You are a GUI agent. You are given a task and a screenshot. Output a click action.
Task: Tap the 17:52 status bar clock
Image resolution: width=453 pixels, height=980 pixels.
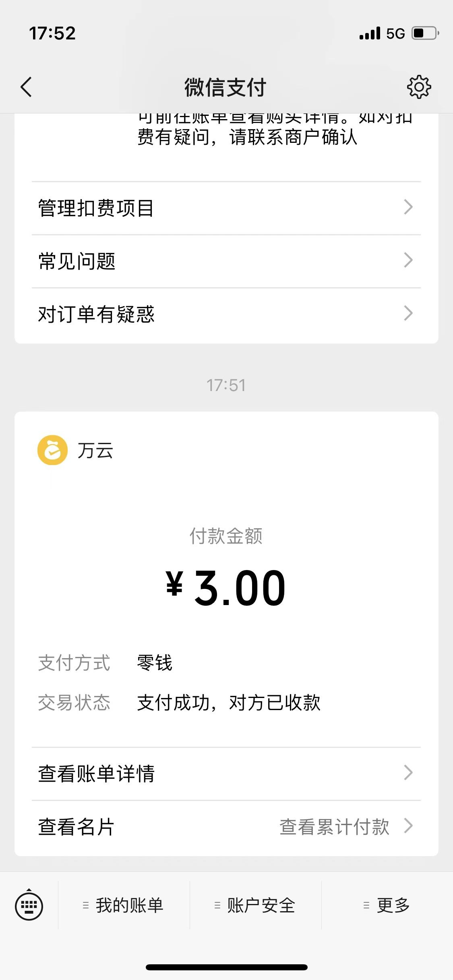[52, 33]
